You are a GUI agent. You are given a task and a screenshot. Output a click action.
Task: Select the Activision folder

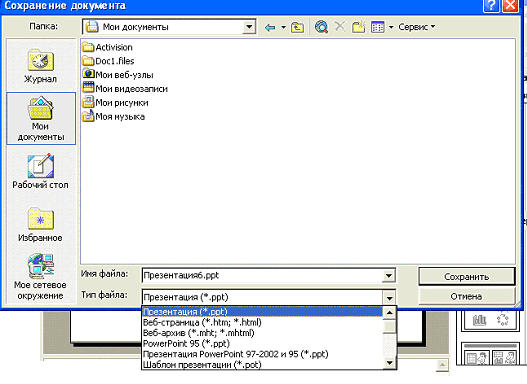pos(107,47)
